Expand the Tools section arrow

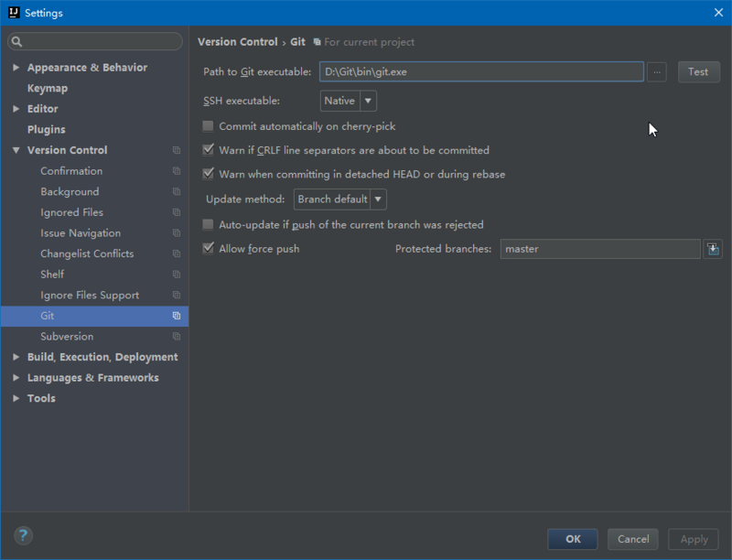pos(16,398)
